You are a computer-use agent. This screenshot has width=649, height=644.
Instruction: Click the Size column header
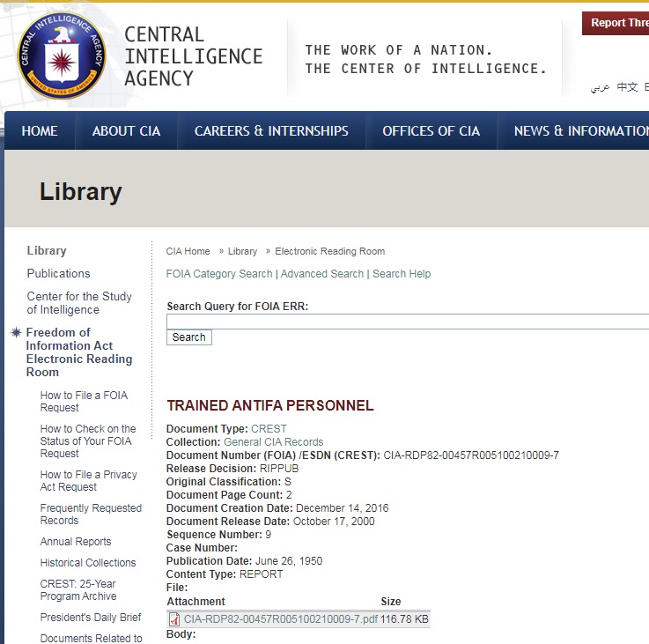coord(391,602)
